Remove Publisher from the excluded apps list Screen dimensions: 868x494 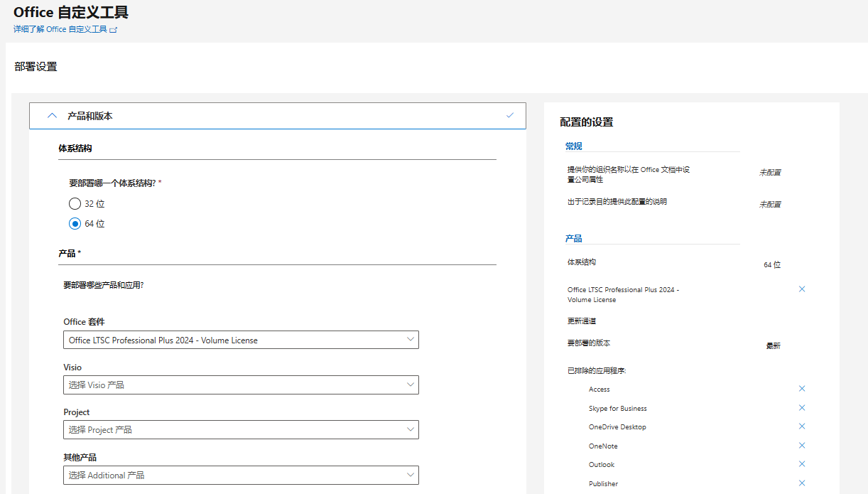pos(802,483)
